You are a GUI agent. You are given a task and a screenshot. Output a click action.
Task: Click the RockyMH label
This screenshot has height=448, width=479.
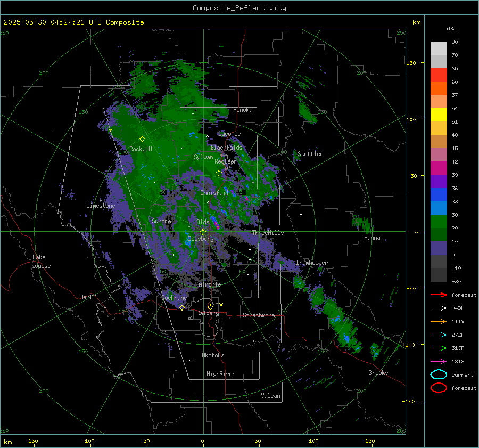[141, 149]
